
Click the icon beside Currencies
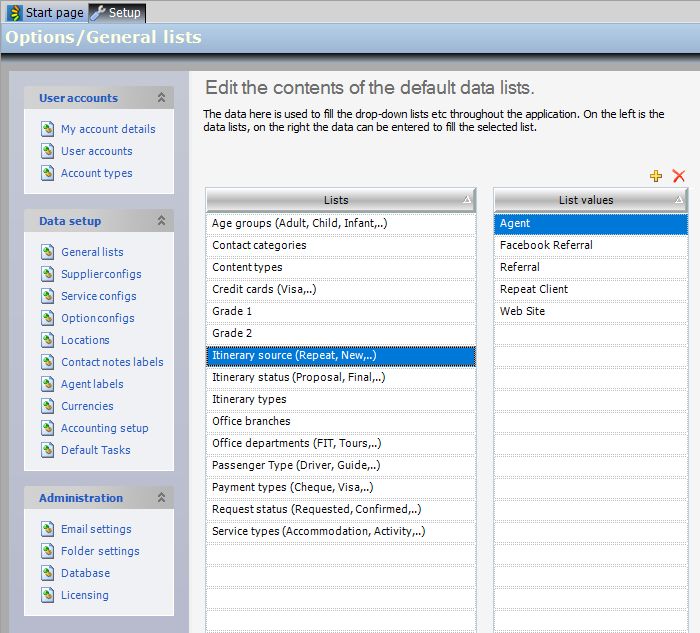47,406
